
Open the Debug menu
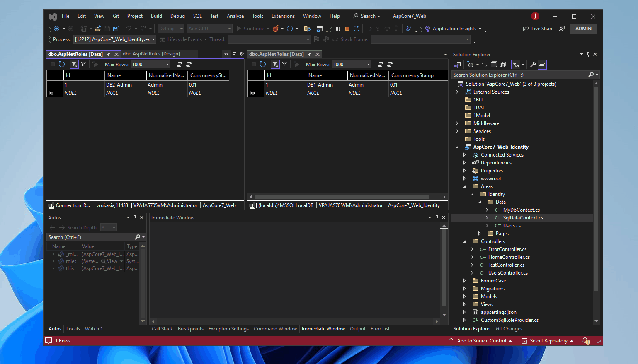[177, 16]
